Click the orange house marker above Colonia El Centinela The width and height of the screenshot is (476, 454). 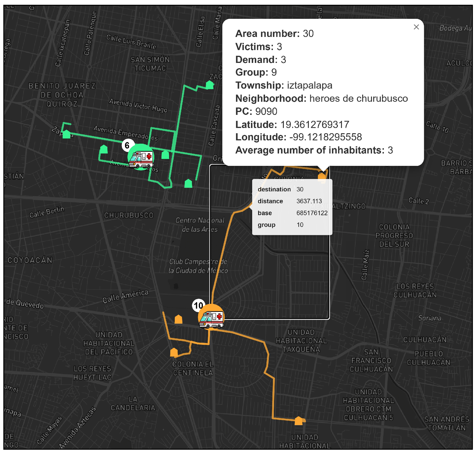(174, 352)
